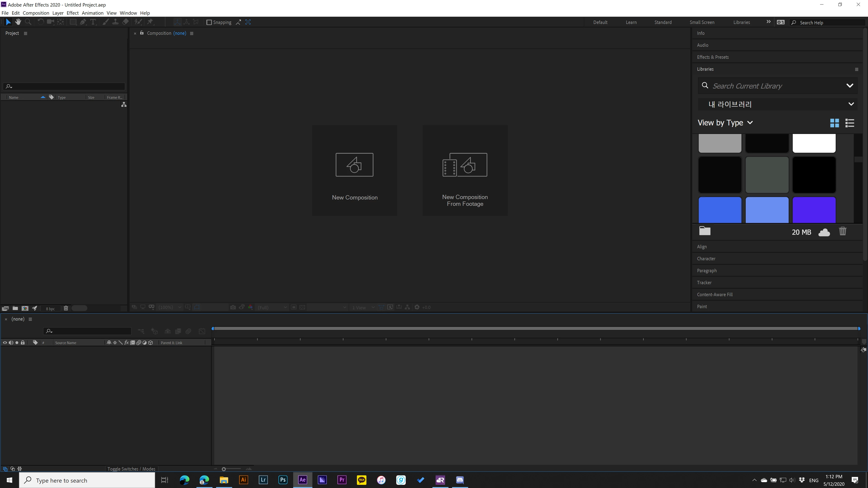
Task: Open the Animation menu
Action: pyautogui.click(x=92, y=13)
